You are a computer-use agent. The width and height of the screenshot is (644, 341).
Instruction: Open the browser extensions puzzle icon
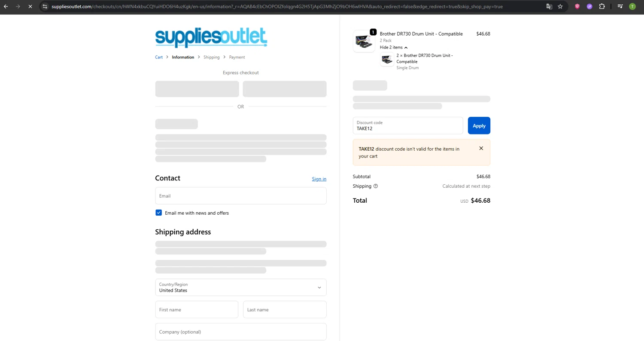[x=602, y=6]
